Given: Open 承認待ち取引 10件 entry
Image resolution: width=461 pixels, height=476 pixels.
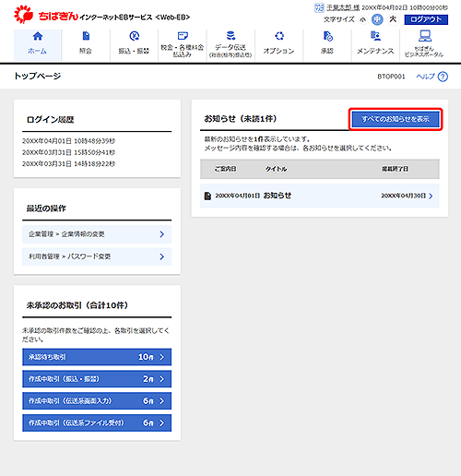Looking at the screenshot, I should [97, 357].
